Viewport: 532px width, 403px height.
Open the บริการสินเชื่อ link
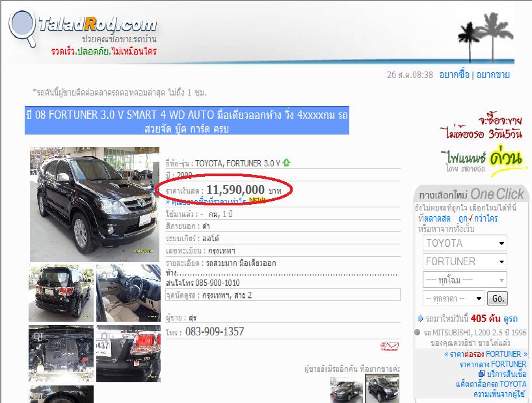coord(507,374)
